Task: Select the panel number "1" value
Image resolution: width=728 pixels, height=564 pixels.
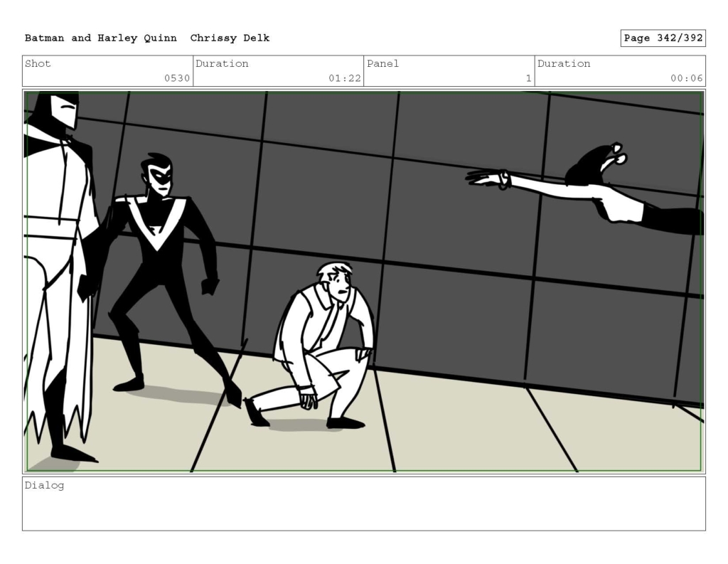Action: 528,78
